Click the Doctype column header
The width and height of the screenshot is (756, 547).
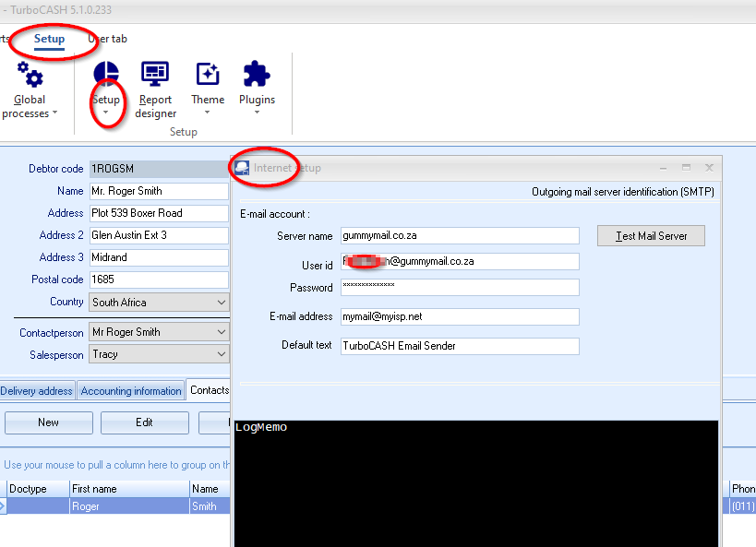coord(38,489)
